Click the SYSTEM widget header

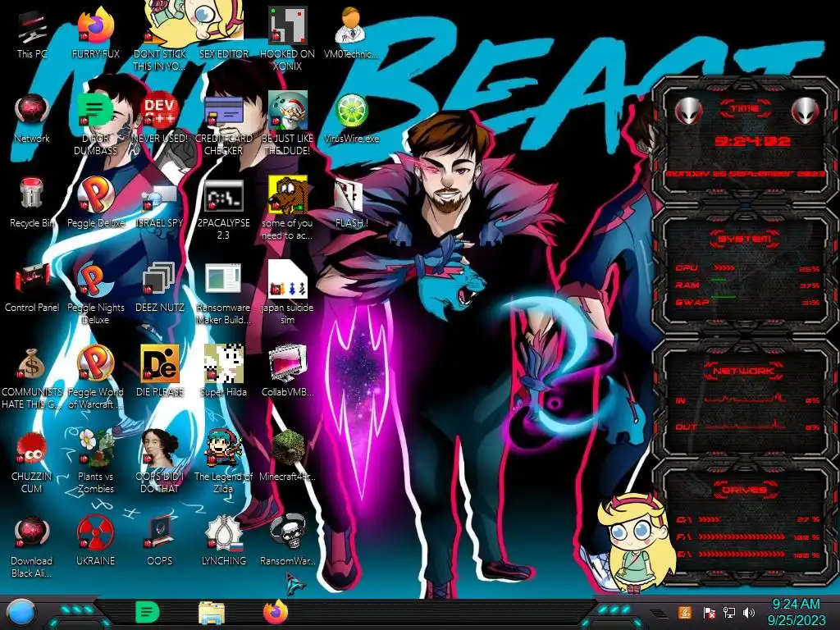tap(744, 239)
